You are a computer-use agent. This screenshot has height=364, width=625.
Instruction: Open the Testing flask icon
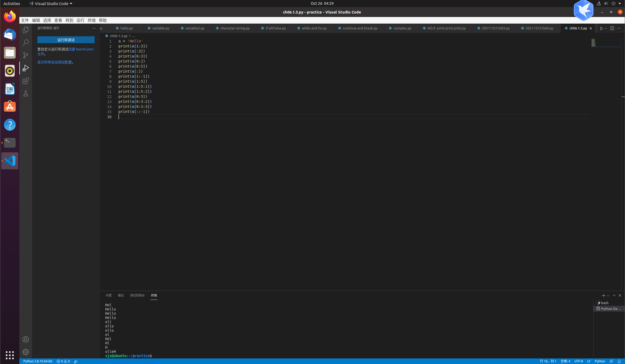[x=26, y=94]
